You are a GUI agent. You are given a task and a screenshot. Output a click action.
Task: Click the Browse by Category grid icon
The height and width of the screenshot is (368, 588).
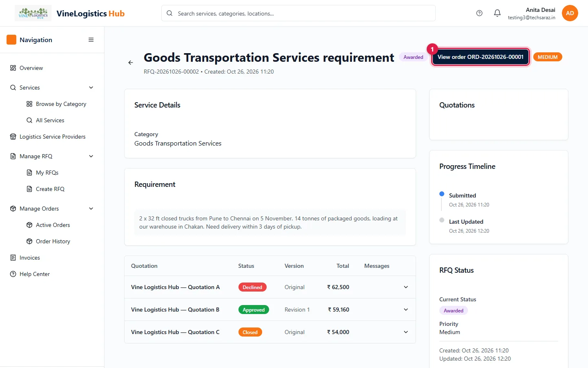(x=29, y=104)
